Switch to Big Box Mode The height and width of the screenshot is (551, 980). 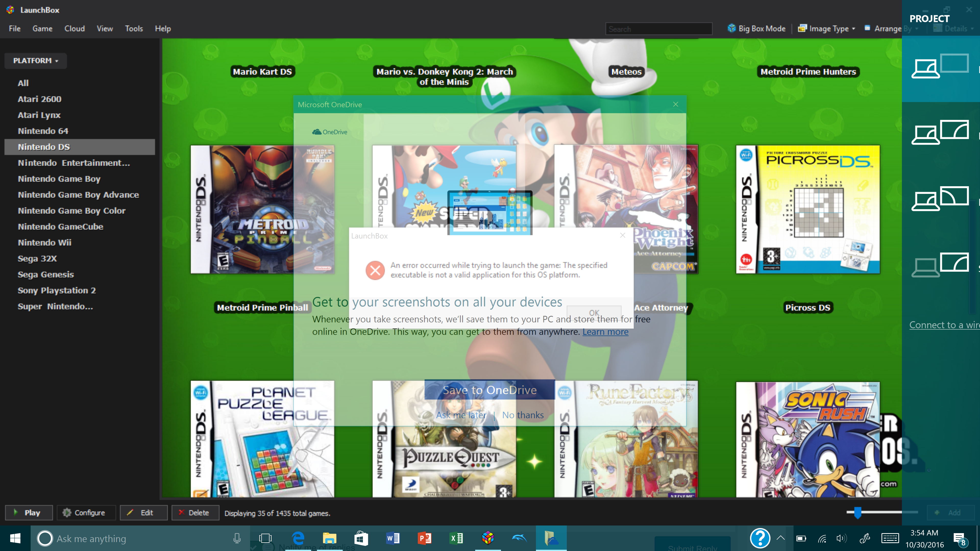[x=757, y=29]
